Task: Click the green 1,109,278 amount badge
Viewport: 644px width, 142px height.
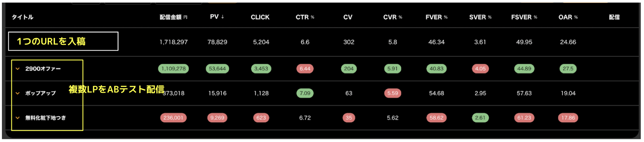Action: point(174,69)
